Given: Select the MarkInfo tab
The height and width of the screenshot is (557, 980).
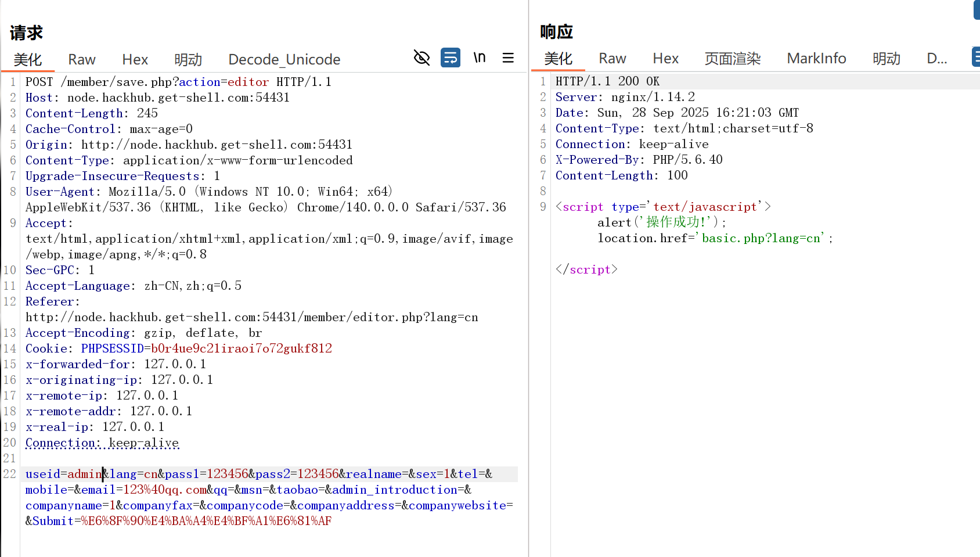Looking at the screenshot, I should 817,58.
